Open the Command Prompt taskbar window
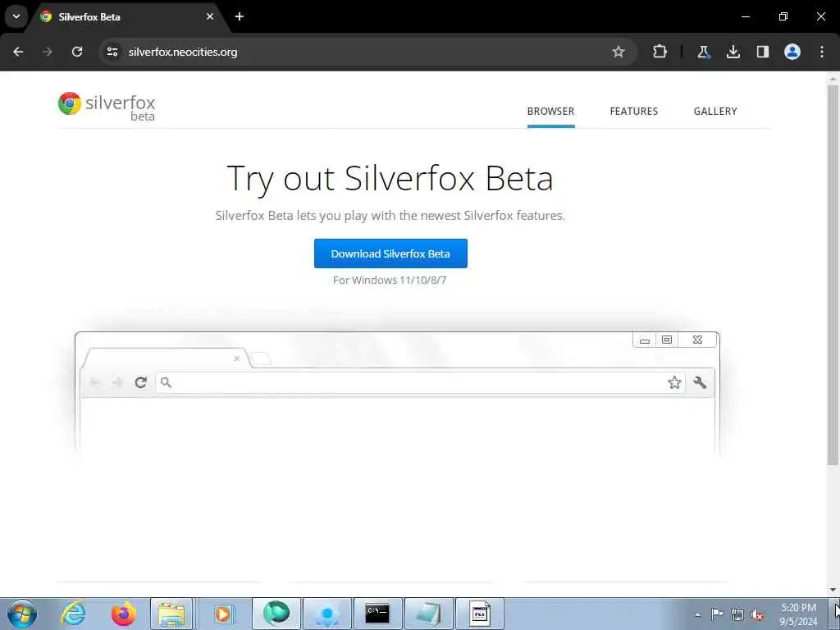Viewport: 840px width, 630px height. tap(377, 614)
